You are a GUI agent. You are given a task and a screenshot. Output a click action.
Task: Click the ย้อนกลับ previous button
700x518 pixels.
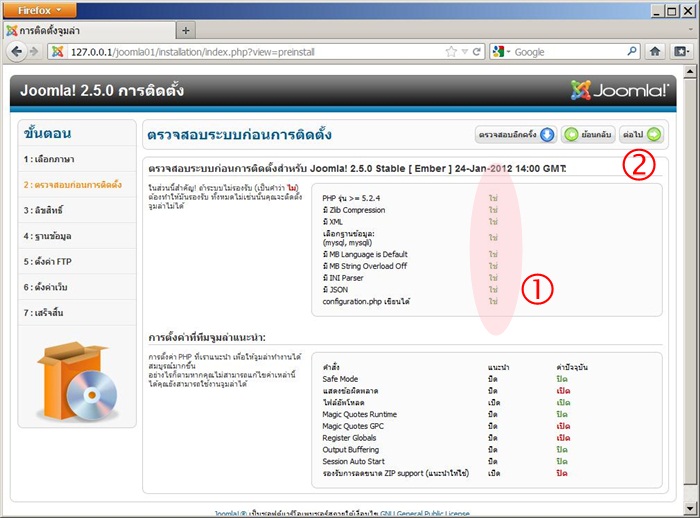588,134
